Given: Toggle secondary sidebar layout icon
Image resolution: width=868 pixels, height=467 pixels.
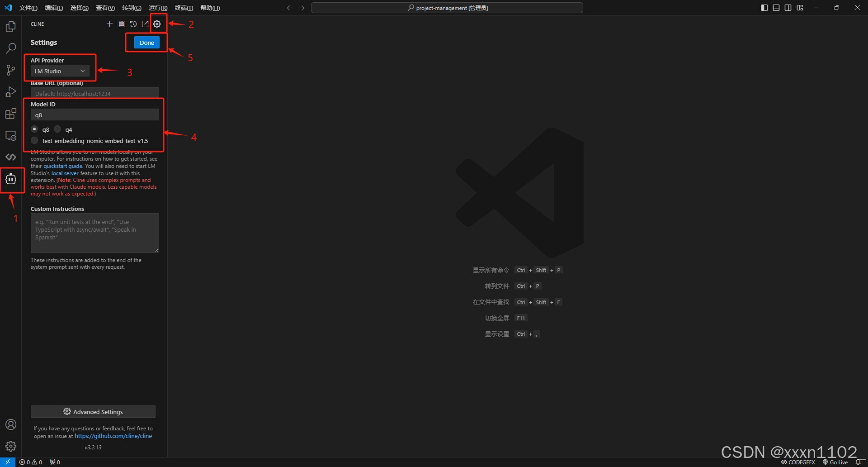Looking at the screenshot, I should pyautogui.click(x=788, y=8).
